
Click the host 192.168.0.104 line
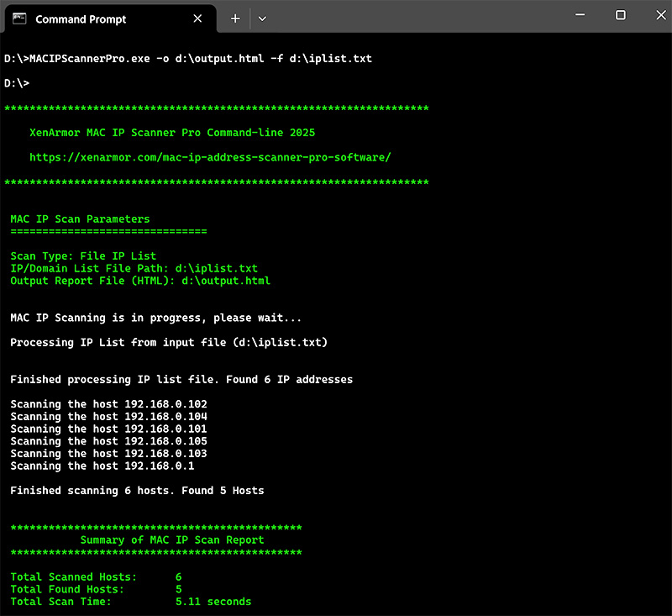109,417
